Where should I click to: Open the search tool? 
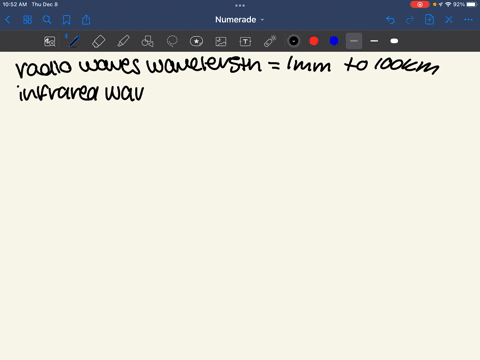[47, 20]
